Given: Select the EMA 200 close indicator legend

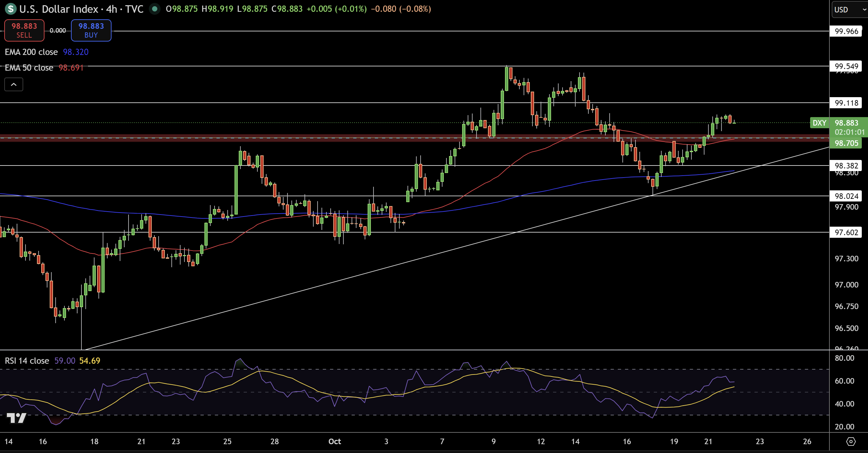Looking at the screenshot, I should coord(31,52).
